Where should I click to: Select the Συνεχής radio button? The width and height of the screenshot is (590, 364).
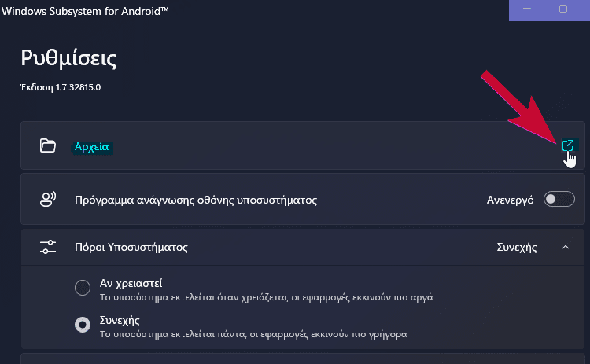[83, 325]
